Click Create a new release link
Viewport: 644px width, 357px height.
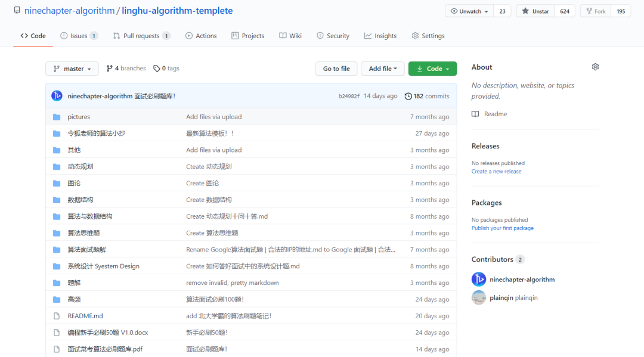[x=496, y=172]
